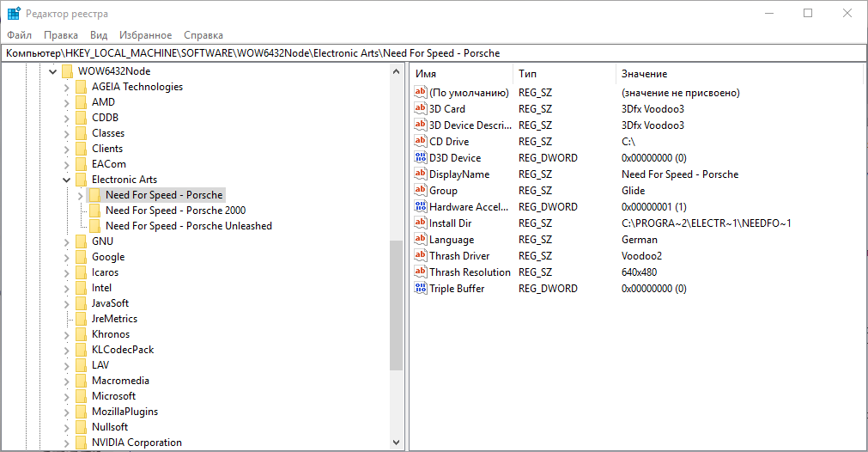Click the 3D Card string value icon
The width and height of the screenshot is (868, 452).
[x=421, y=109]
